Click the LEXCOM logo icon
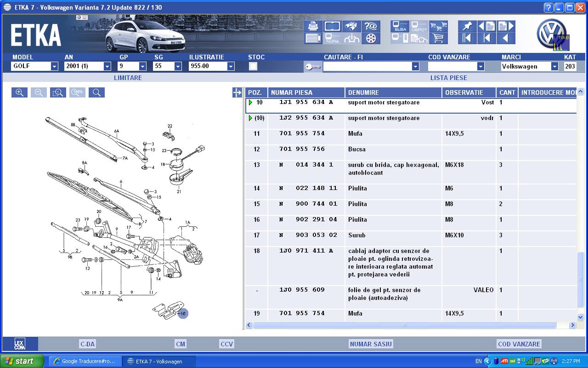 point(19,344)
